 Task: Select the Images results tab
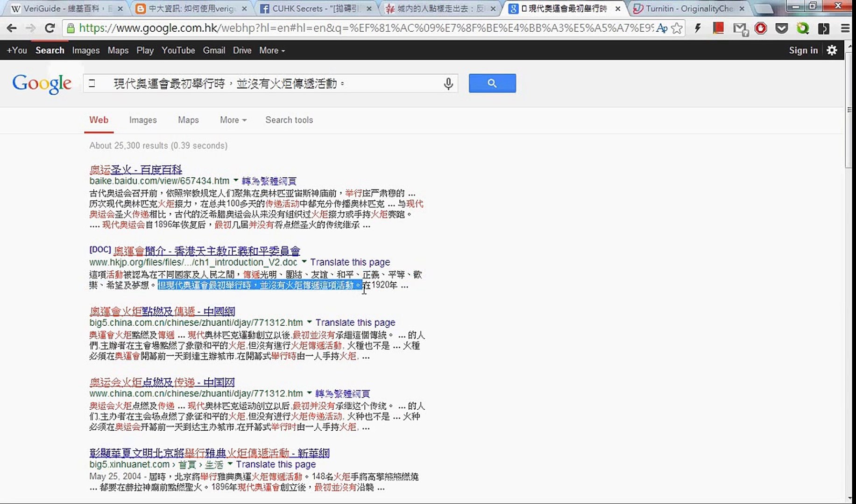(143, 120)
